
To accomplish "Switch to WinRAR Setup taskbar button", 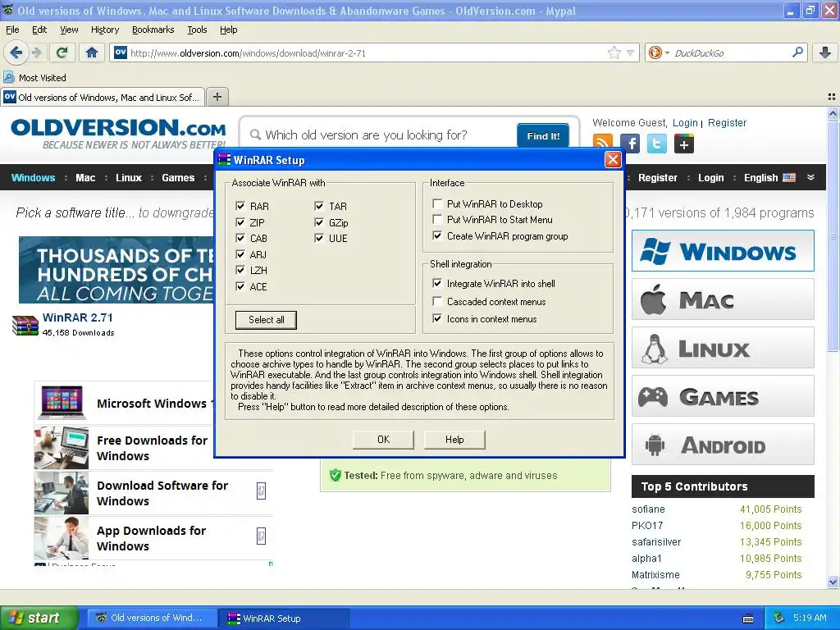I will [284, 619].
